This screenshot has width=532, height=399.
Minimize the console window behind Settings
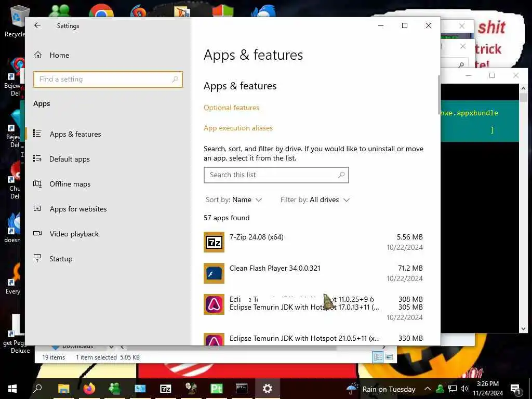click(469, 75)
